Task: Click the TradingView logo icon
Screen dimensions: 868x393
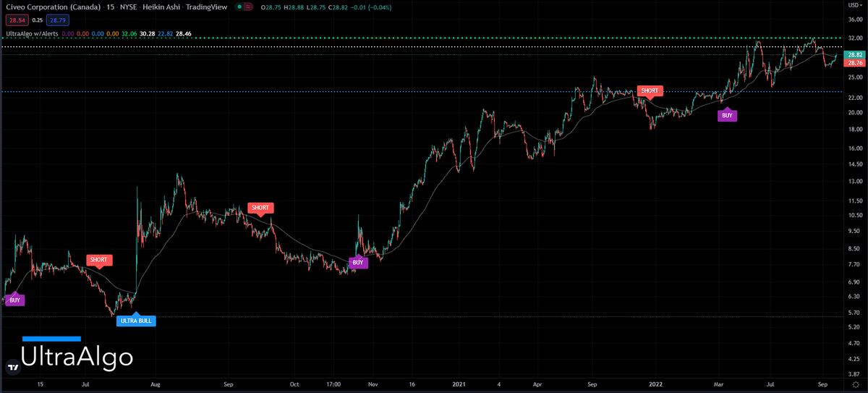Action: click(x=12, y=367)
